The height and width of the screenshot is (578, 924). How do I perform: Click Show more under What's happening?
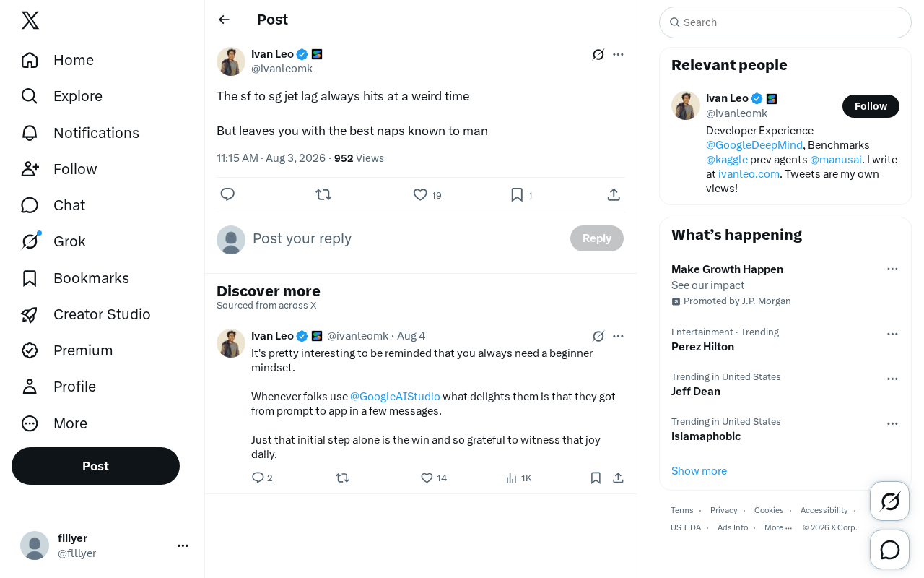pyautogui.click(x=699, y=471)
